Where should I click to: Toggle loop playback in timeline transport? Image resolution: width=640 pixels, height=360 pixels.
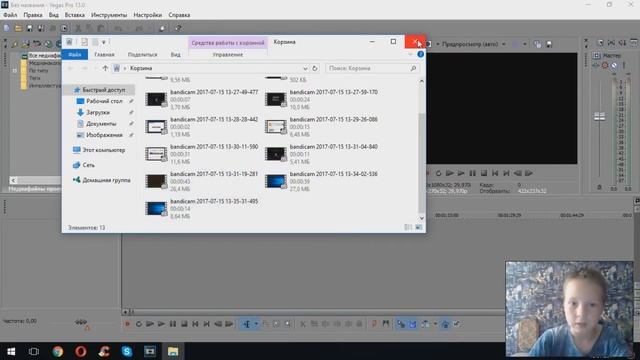pos(139,324)
